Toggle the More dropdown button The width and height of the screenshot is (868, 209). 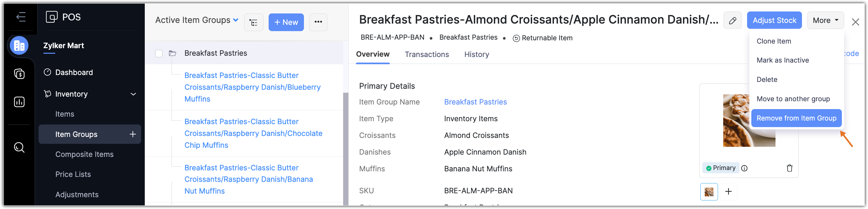pos(825,21)
